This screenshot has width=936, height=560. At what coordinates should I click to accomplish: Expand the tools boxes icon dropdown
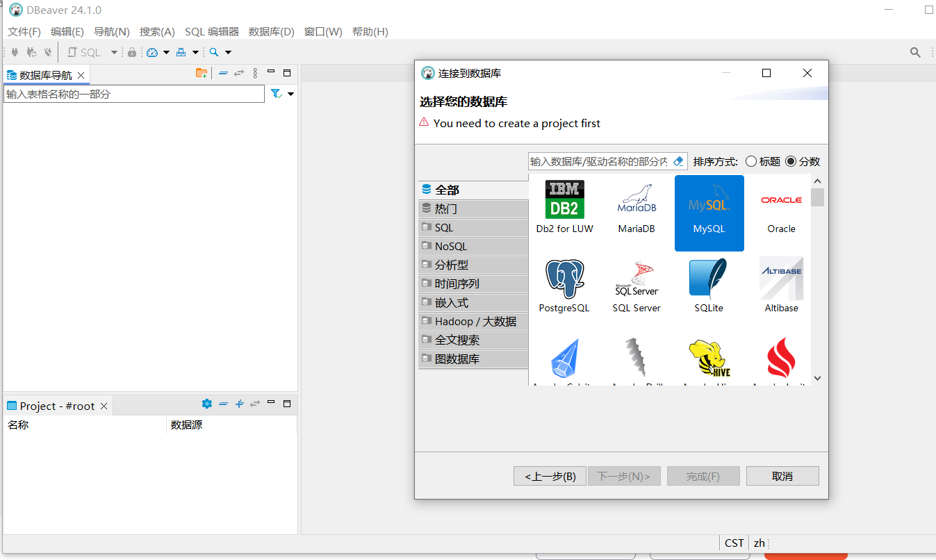click(x=195, y=53)
